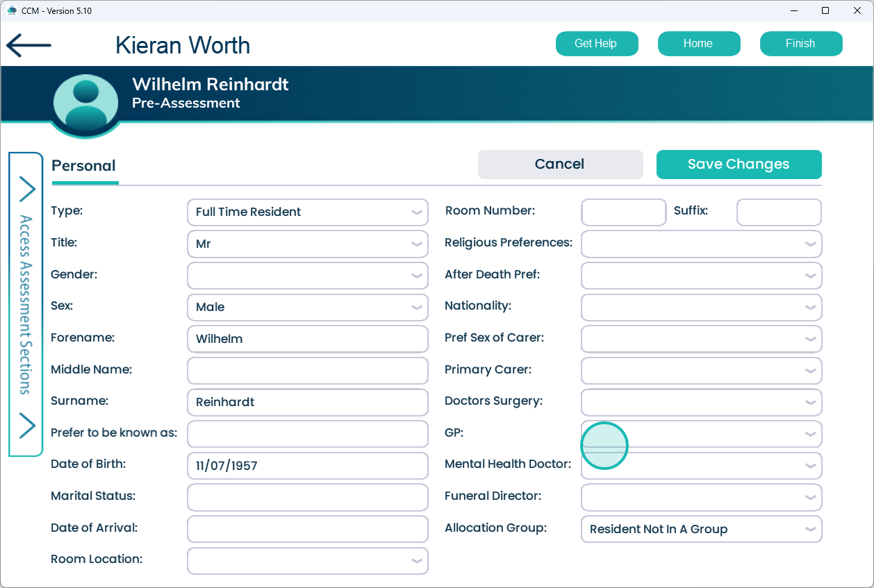The height and width of the screenshot is (588, 874).
Task: Open the Funeral Director dropdown
Action: click(x=701, y=497)
